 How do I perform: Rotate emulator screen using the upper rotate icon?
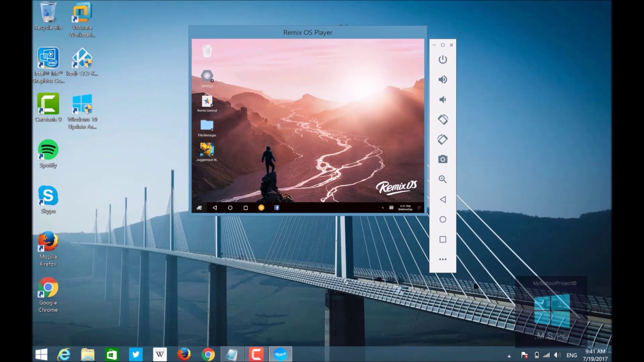pyautogui.click(x=443, y=119)
